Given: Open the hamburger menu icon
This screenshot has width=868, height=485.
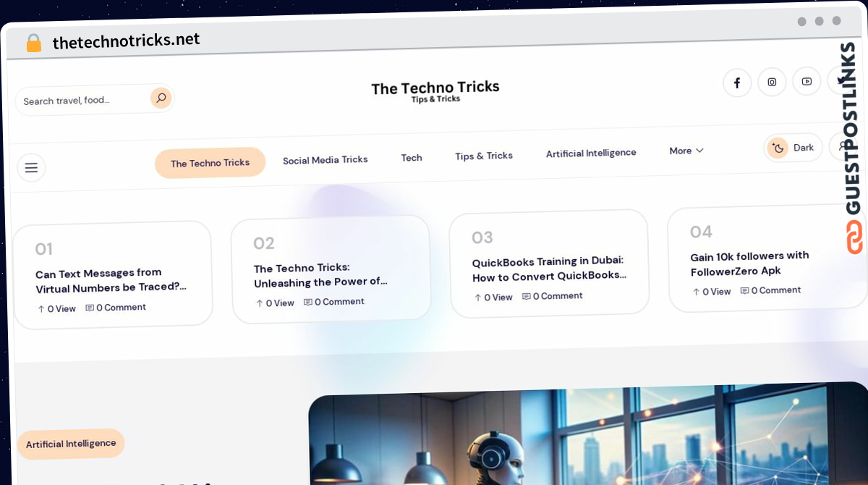Looking at the screenshot, I should pos(31,168).
